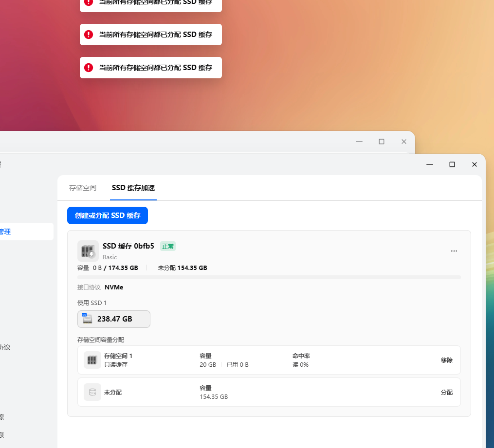Click the Basic type label
The height and width of the screenshot is (448, 494).
110,257
